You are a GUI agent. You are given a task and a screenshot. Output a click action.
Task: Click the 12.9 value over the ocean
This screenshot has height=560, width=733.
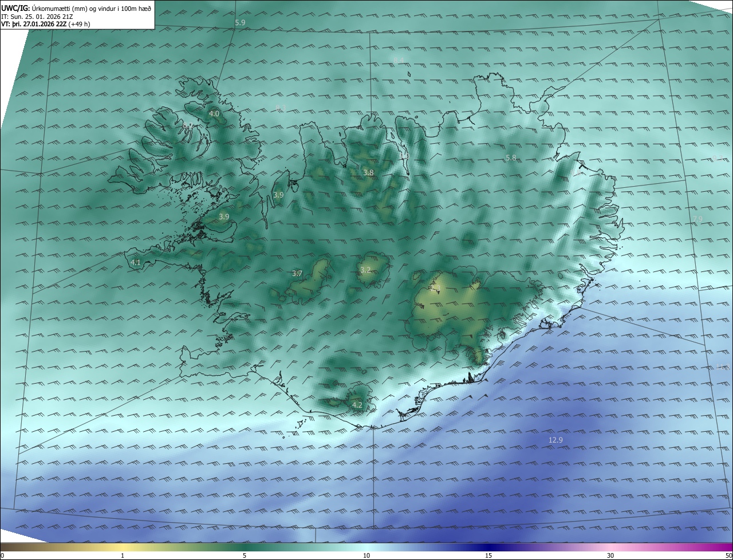click(555, 440)
